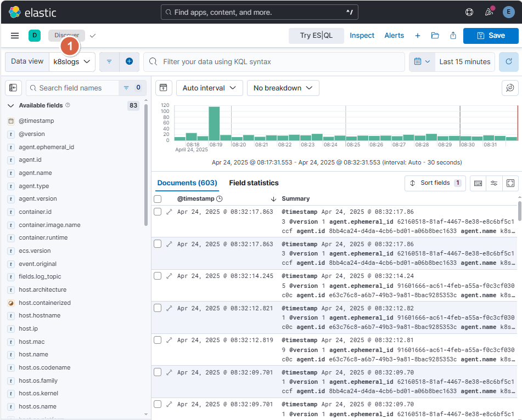Viewport: 522px width, 420px height.
Task: Select the host.containerized field
Action: 44,303
